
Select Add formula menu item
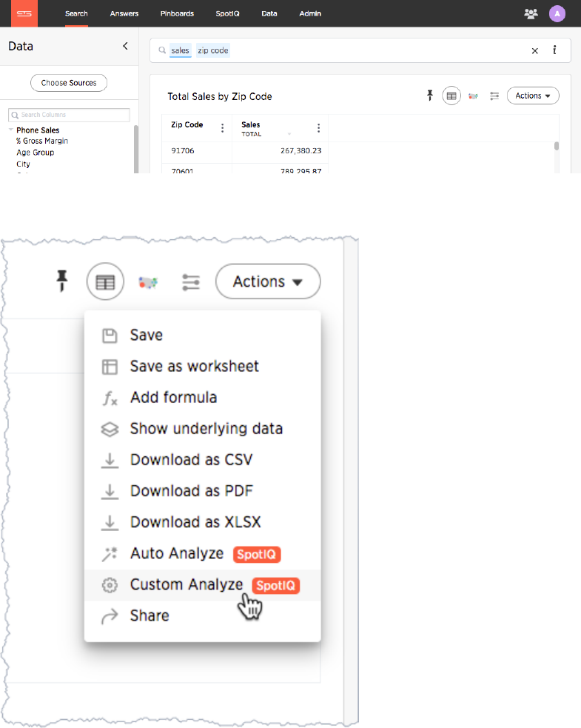coord(202,398)
